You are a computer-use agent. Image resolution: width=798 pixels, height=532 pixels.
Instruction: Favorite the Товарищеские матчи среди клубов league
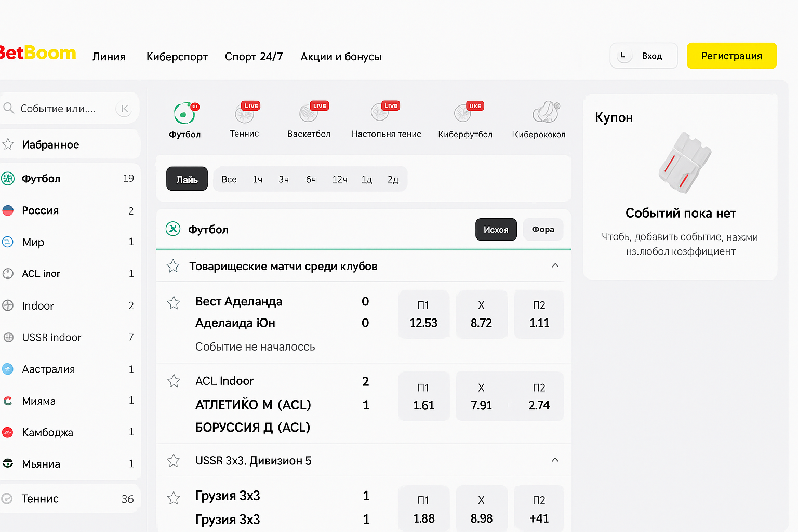[173, 267]
